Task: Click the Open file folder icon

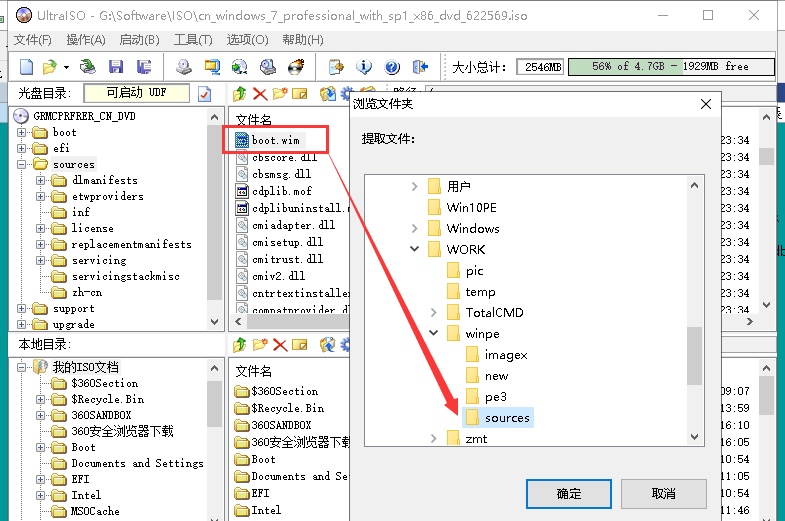Action: pyautogui.click(x=50, y=67)
